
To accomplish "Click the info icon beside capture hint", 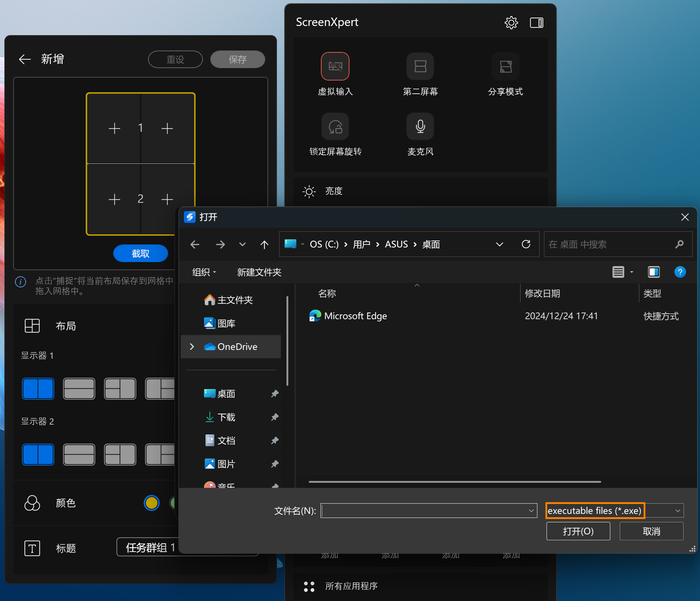I will 21,282.
